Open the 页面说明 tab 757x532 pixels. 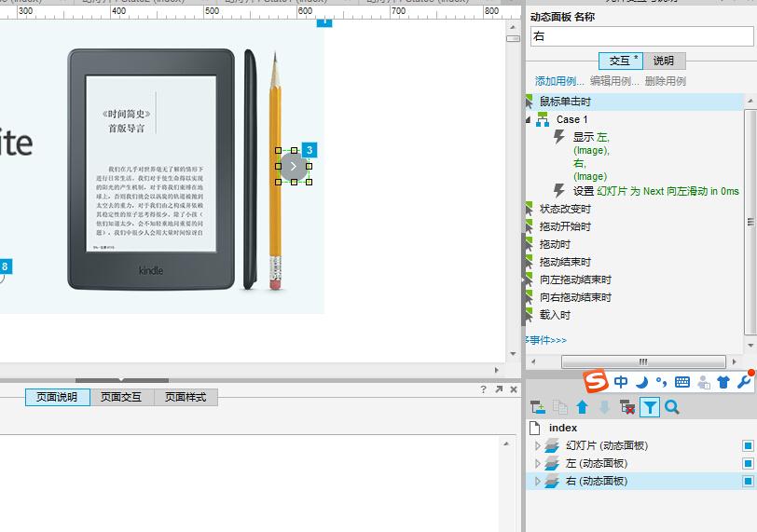(58, 397)
